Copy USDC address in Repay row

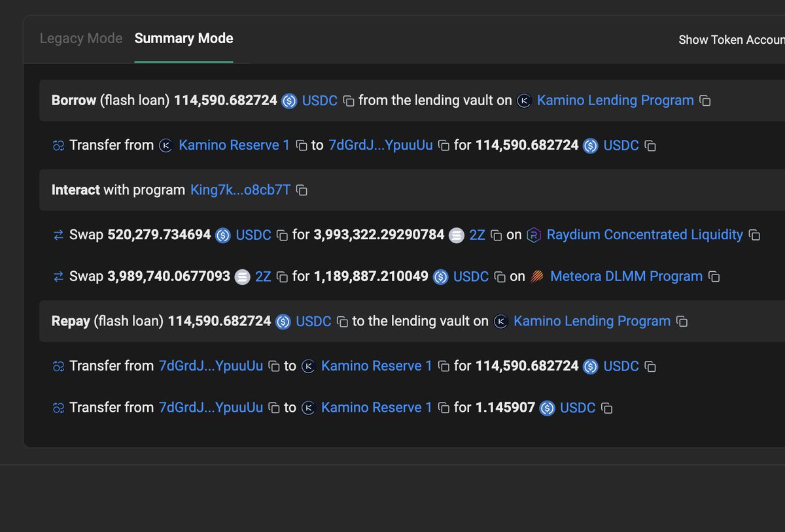click(343, 322)
